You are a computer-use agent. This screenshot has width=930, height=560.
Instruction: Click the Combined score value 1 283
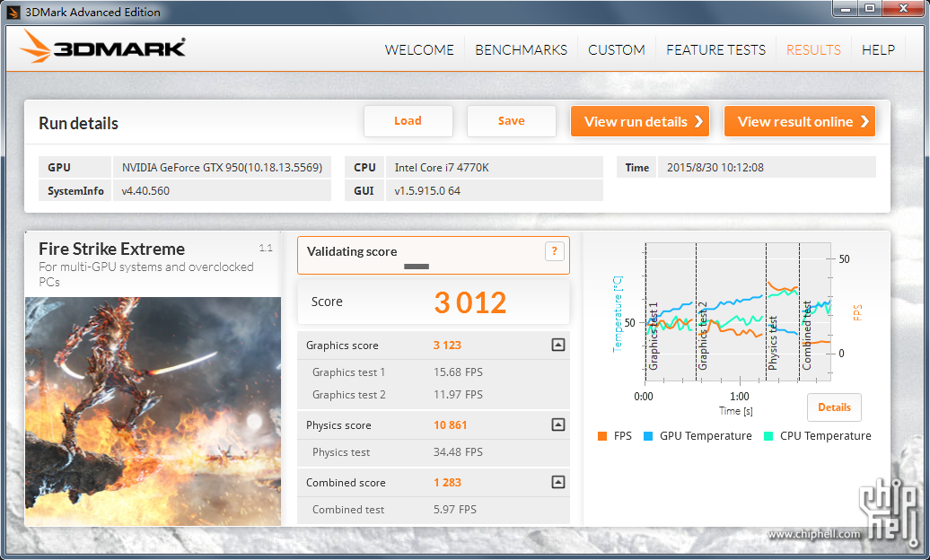point(447,483)
